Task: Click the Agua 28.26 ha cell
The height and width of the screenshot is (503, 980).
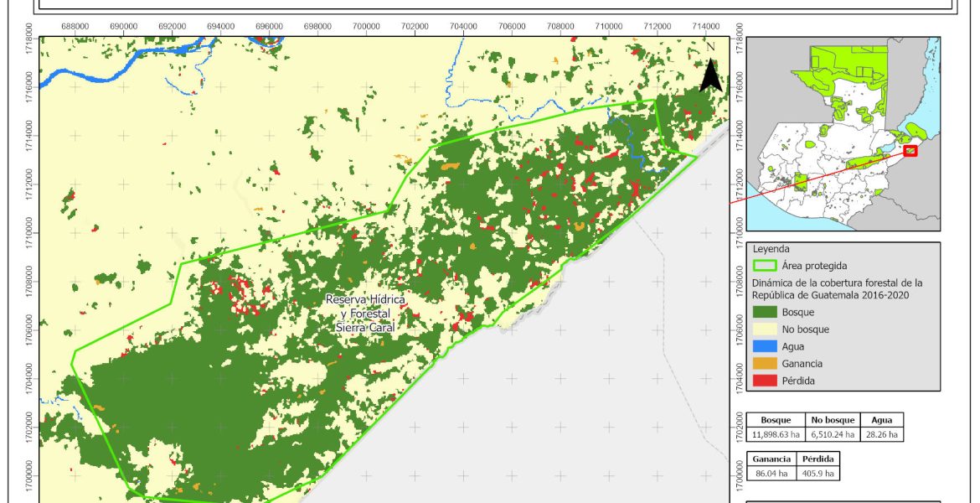Action: coord(882,434)
